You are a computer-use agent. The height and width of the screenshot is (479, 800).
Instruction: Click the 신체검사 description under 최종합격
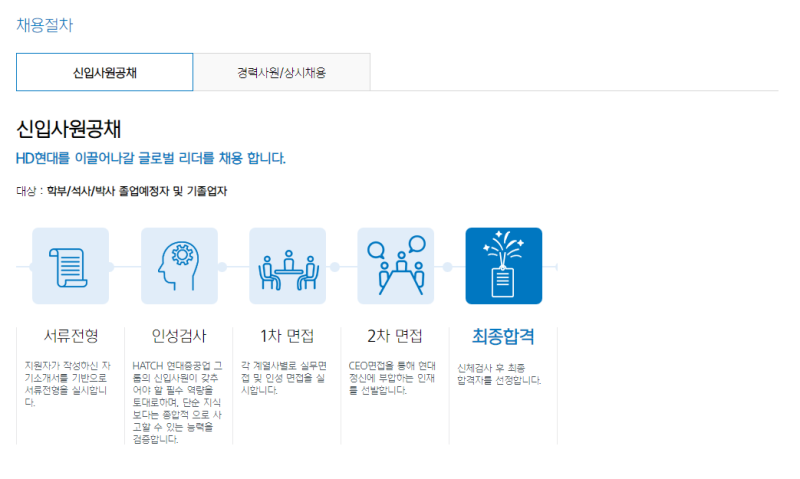point(499,373)
